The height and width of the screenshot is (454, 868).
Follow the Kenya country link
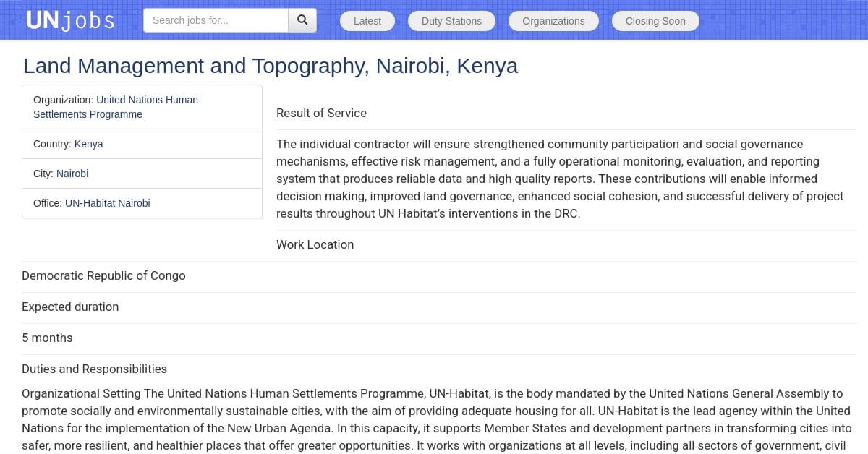coord(89,144)
